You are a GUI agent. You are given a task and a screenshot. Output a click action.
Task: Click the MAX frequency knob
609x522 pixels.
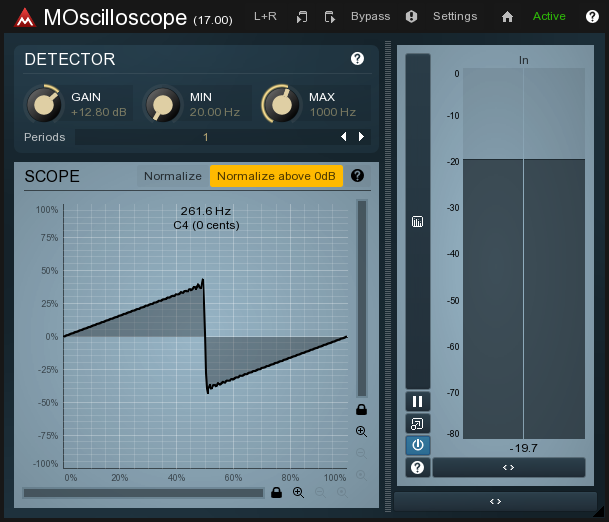coord(281,104)
